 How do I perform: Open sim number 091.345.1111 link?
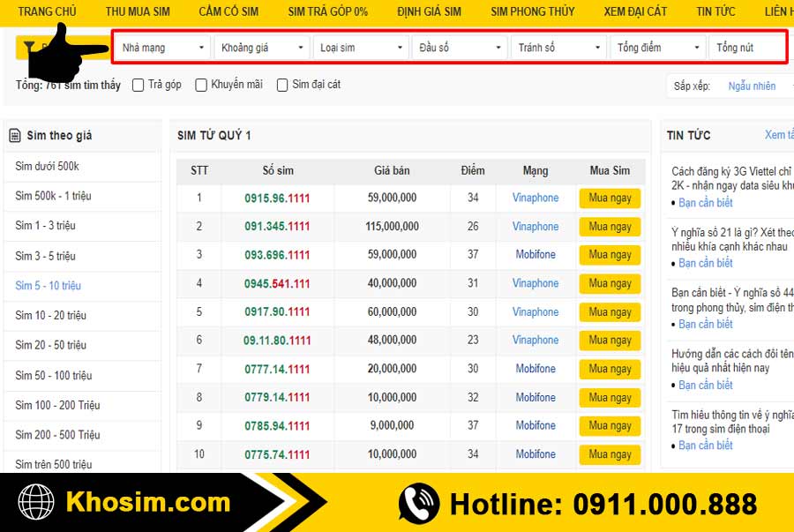click(277, 227)
